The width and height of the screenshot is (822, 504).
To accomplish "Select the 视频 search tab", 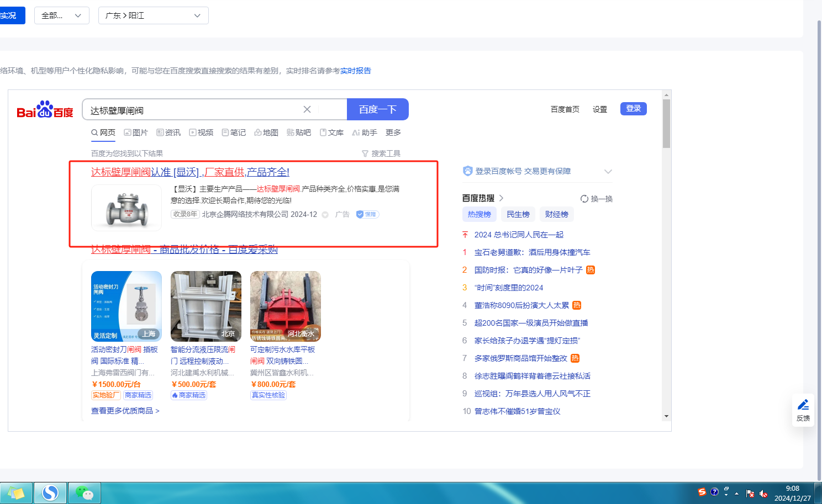I will 201,132.
